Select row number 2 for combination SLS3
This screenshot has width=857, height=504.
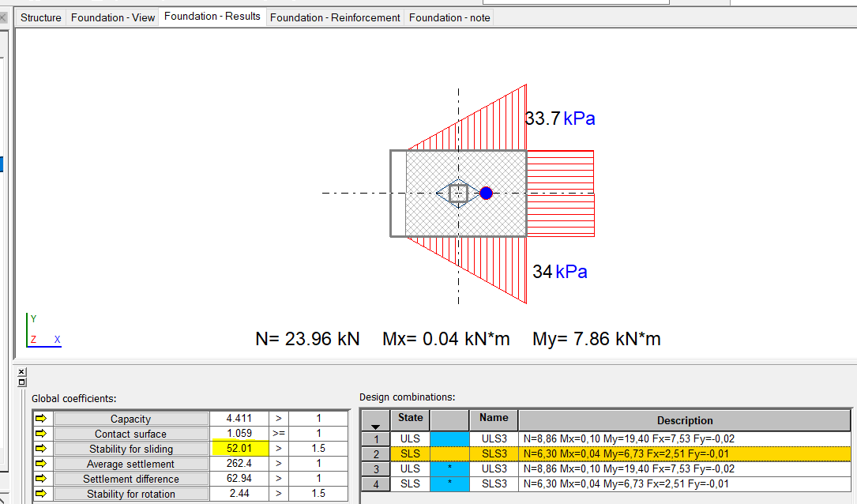pyautogui.click(x=376, y=453)
